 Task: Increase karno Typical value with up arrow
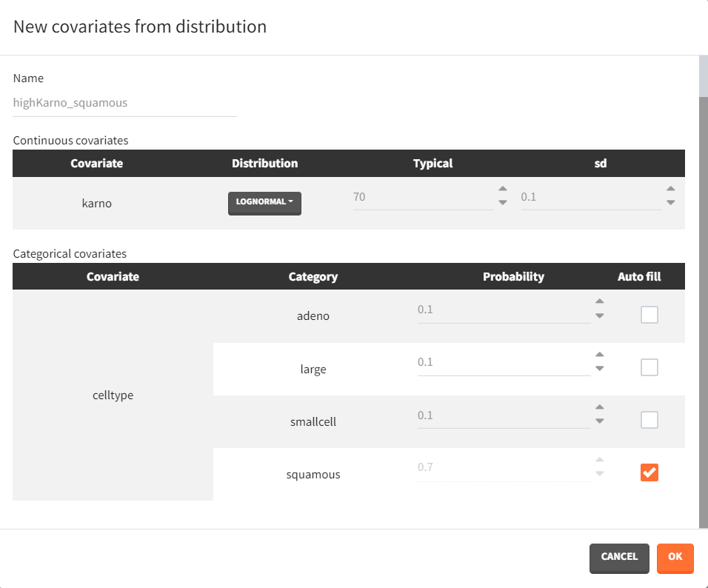[502, 190]
